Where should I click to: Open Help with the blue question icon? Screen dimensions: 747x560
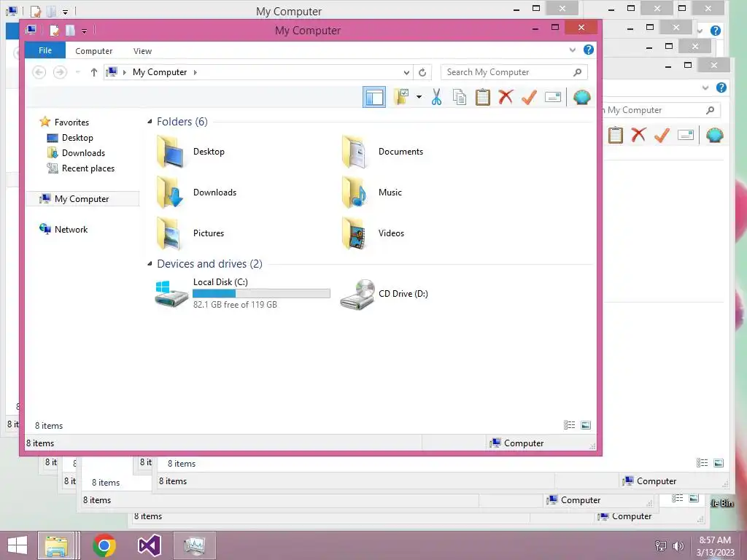589,50
